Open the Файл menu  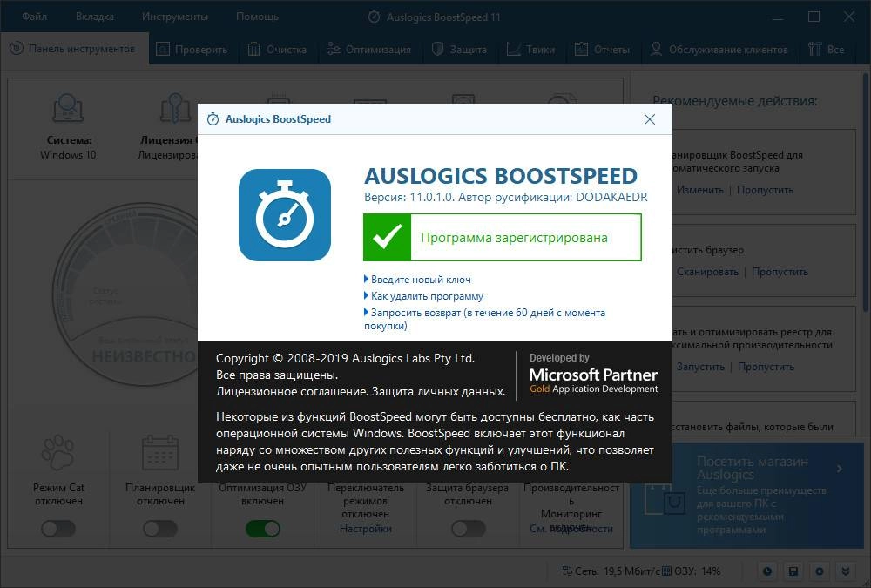[x=35, y=17]
